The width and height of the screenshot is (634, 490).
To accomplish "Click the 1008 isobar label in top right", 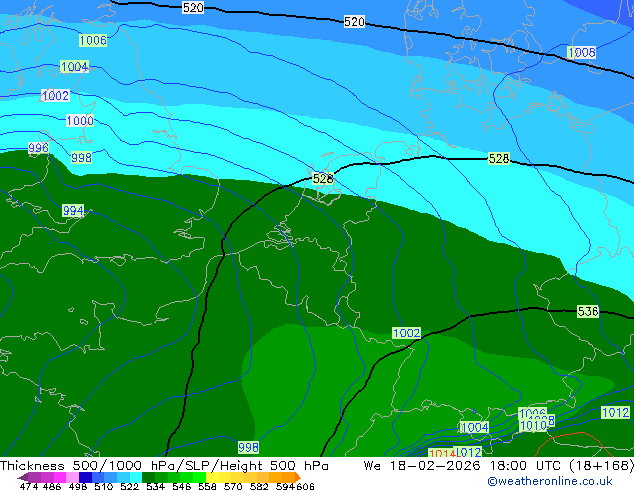I will (x=581, y=53).
